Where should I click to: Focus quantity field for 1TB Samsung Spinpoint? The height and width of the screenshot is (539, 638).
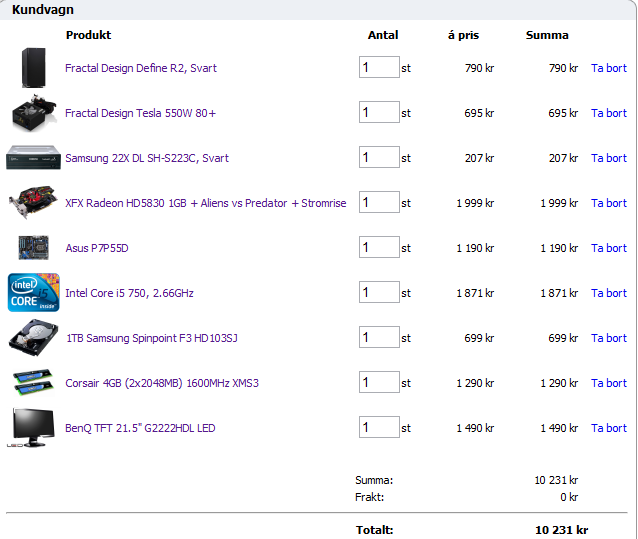pyautogui.click(x=379, y=337)
